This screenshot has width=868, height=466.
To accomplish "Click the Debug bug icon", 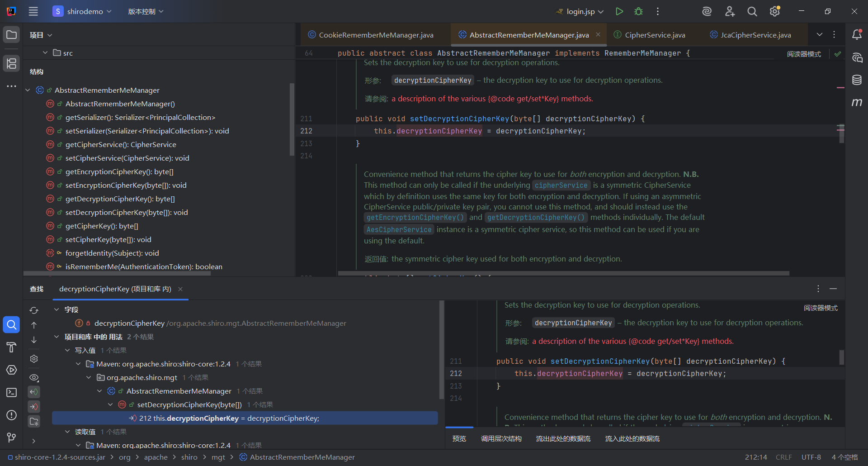I will [638, 11].
